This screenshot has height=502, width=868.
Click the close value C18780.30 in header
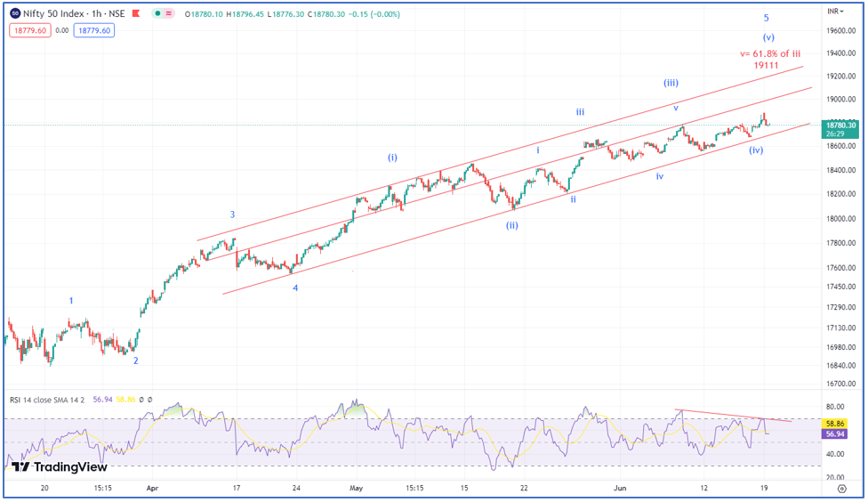(326, 14)
